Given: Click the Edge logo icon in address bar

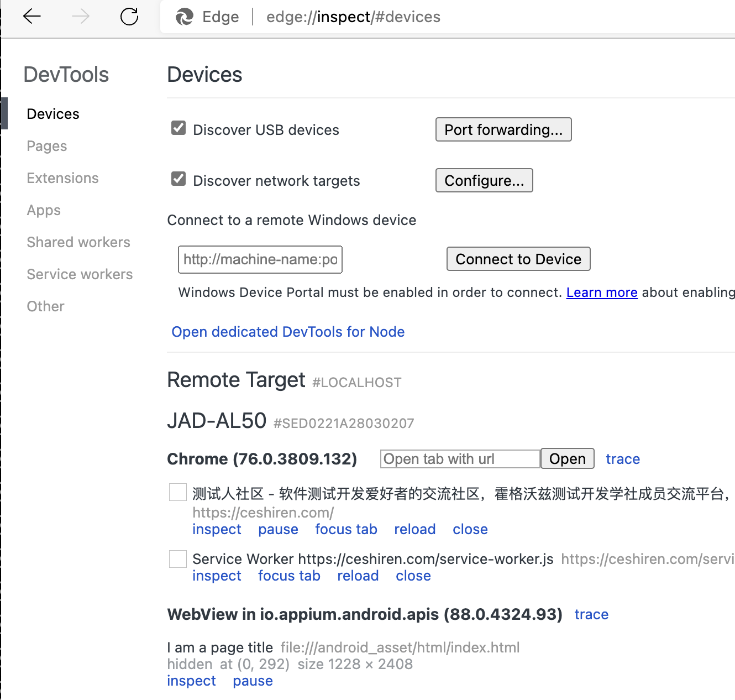Looking at the screenshot, I should coord(185,17).
